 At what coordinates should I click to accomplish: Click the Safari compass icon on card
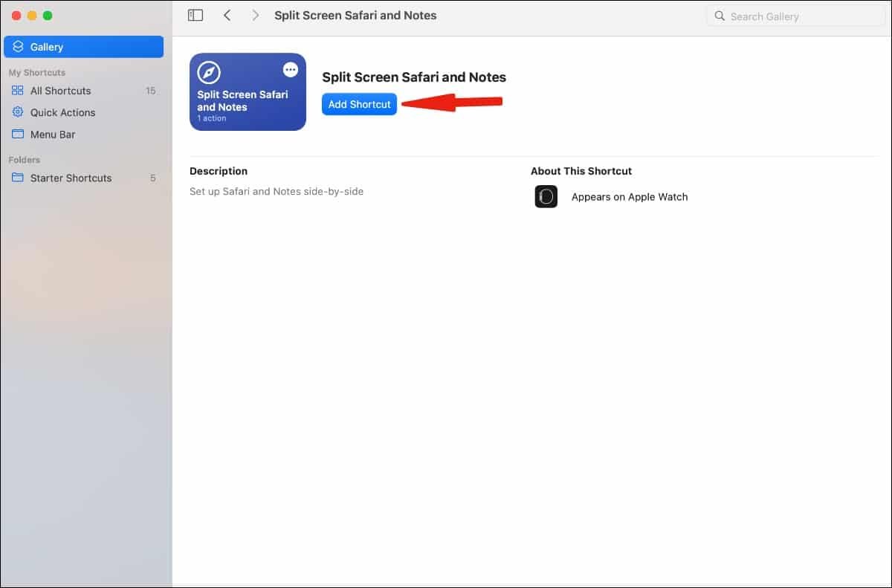(x=209, y=73)
